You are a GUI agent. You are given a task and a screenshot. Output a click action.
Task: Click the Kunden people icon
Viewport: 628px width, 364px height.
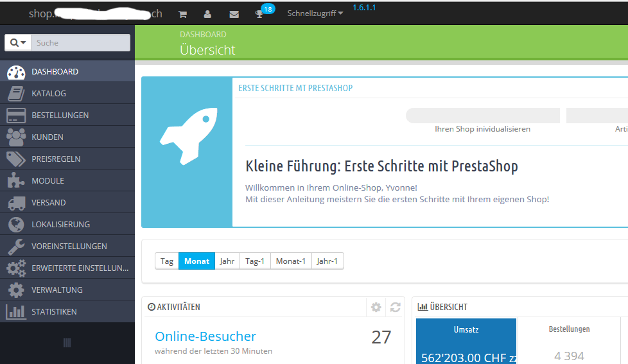tap(16, 137)
